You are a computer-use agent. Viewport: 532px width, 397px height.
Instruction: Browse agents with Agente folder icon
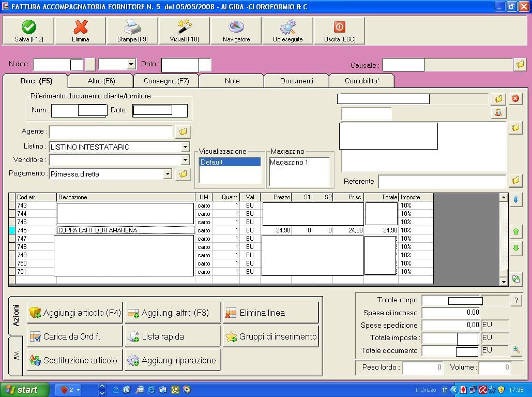pyautogui.click(x=183, y=132)
